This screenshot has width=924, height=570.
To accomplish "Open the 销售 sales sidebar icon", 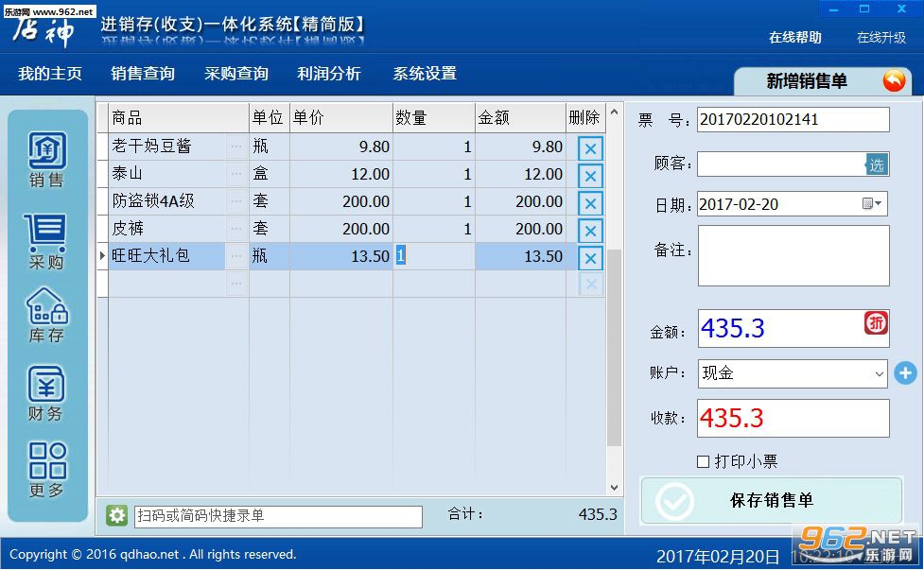I will point(47,159).
